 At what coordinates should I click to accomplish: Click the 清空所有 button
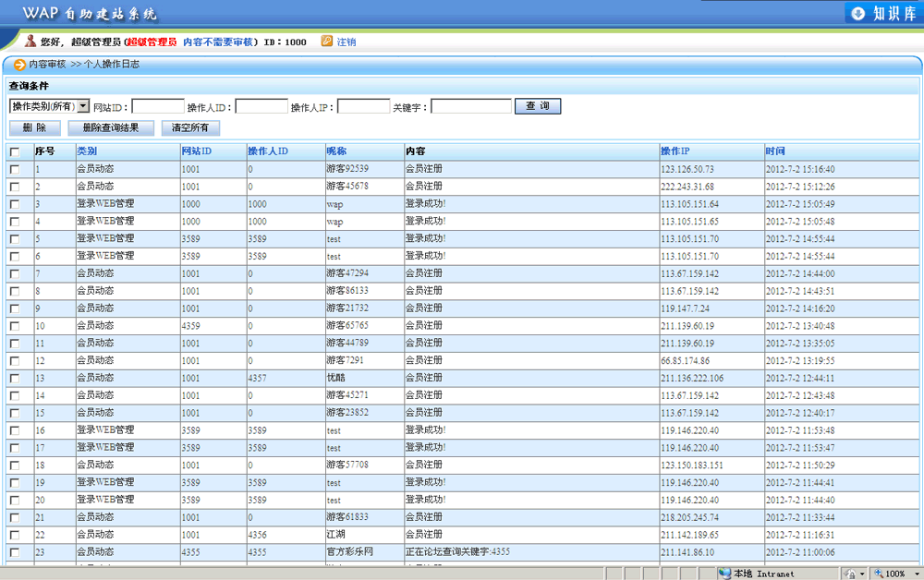click(190, 127)
